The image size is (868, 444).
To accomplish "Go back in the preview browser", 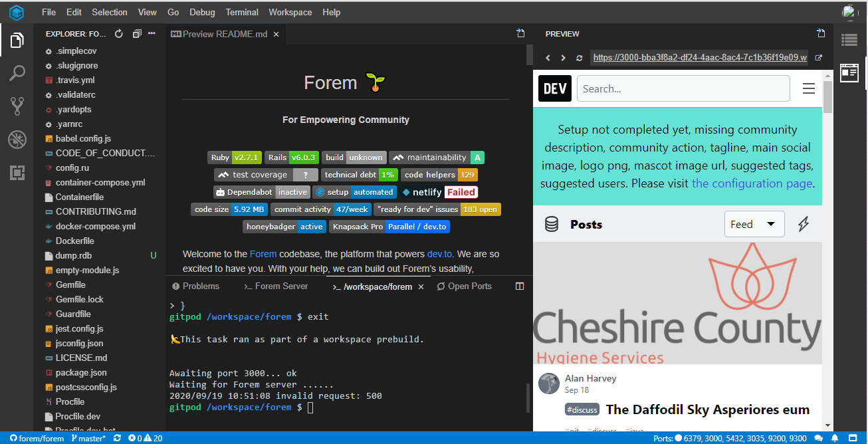I will [548, 58].
